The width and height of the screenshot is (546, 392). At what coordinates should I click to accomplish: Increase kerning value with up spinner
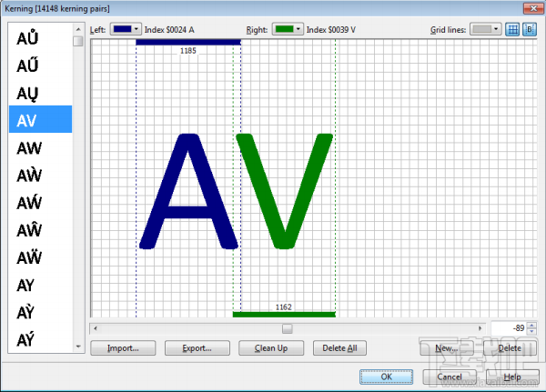tap(531, 326)
